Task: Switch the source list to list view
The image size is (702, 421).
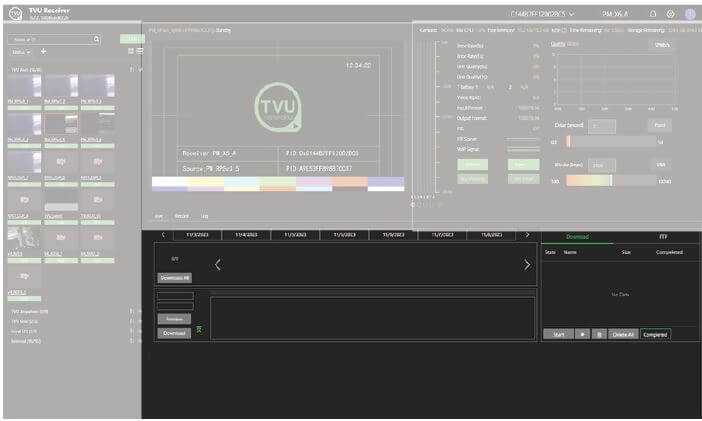Action: (x=140, y=51)
